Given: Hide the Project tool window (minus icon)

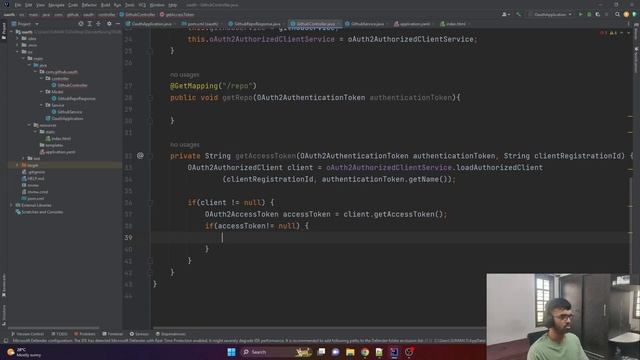Looking at the screenshot, I should [118, 24].
